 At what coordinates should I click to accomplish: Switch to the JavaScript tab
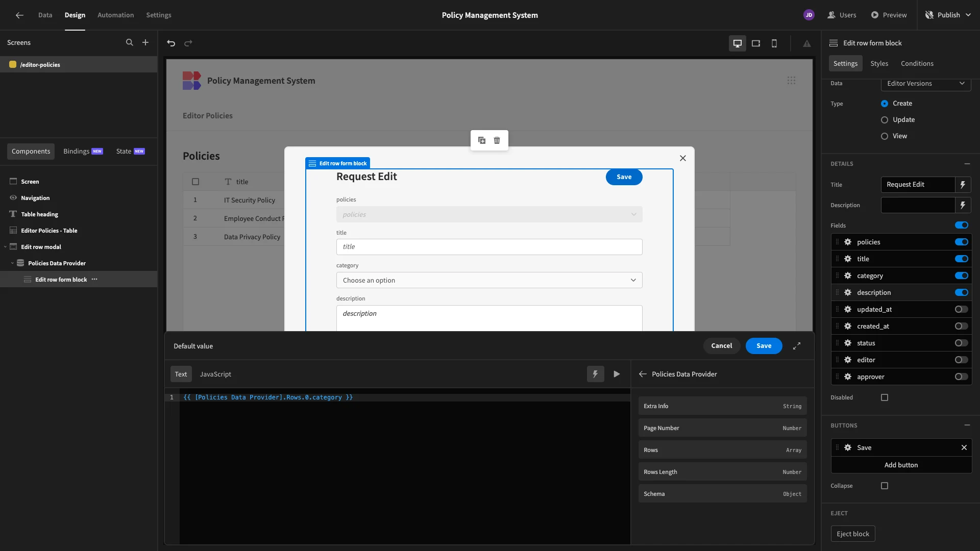[215, 374]
